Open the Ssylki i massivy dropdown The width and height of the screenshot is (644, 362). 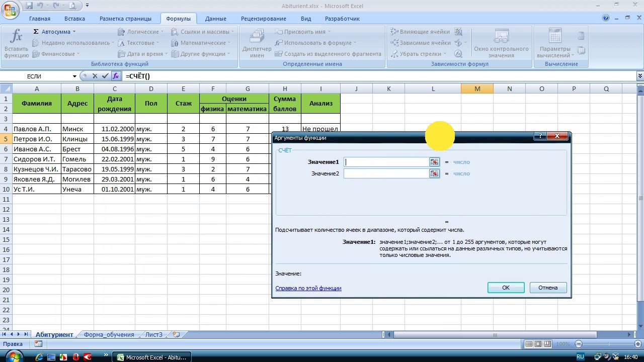coord(202,32)
